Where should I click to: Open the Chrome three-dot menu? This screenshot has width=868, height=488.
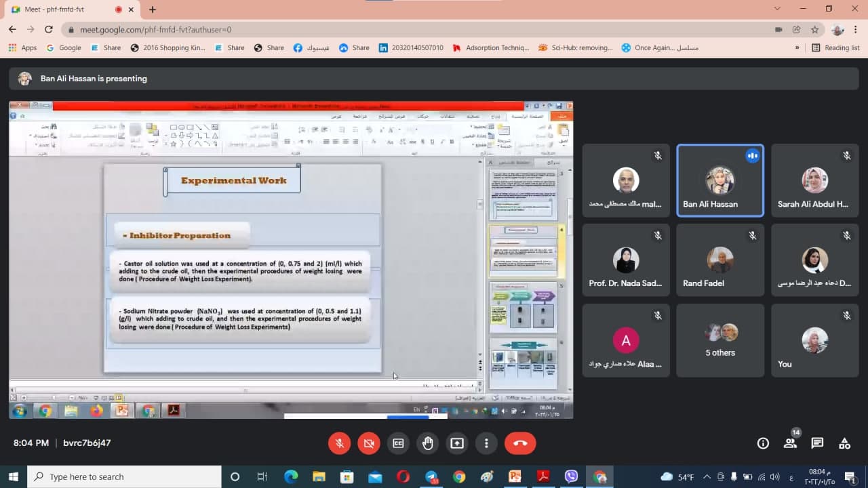click(x=856, y=30)
